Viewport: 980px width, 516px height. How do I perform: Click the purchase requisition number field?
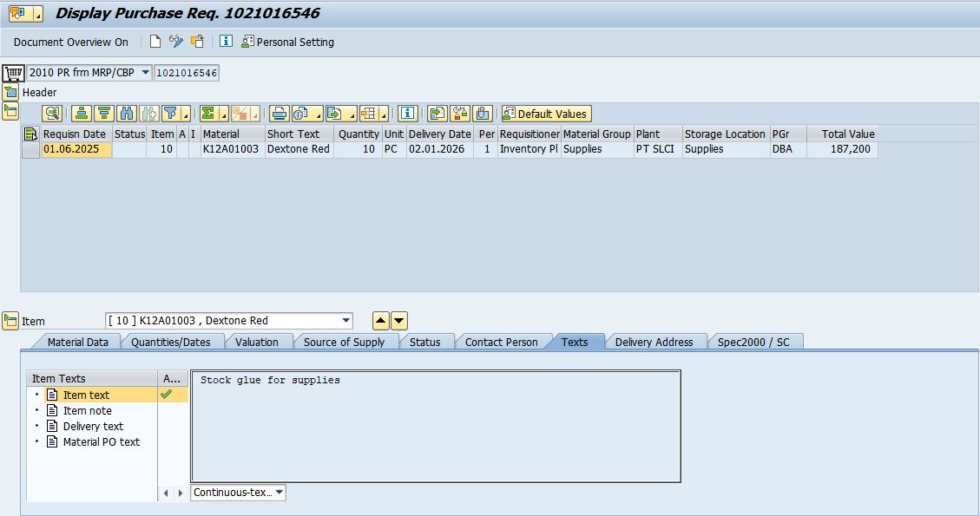(x=187, y=73)
